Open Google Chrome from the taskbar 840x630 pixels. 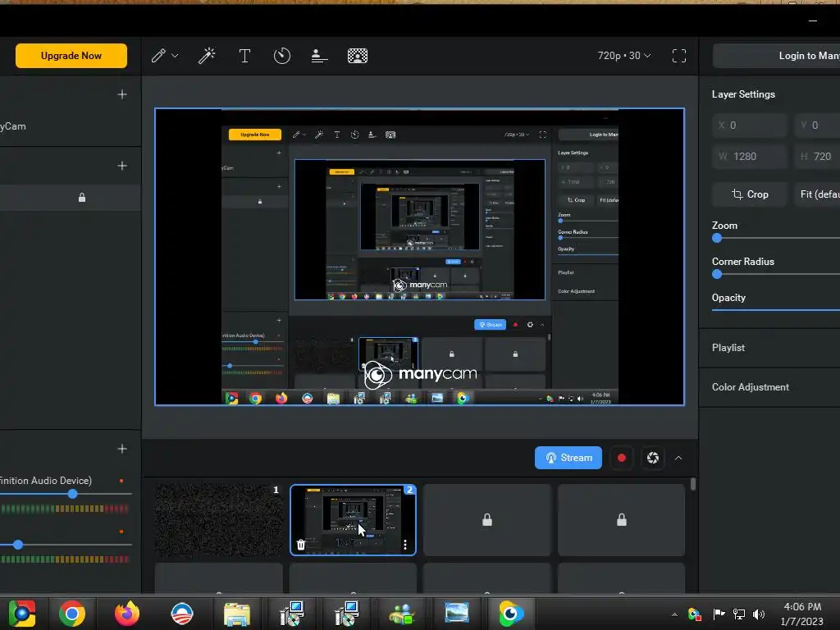[72, 614]
